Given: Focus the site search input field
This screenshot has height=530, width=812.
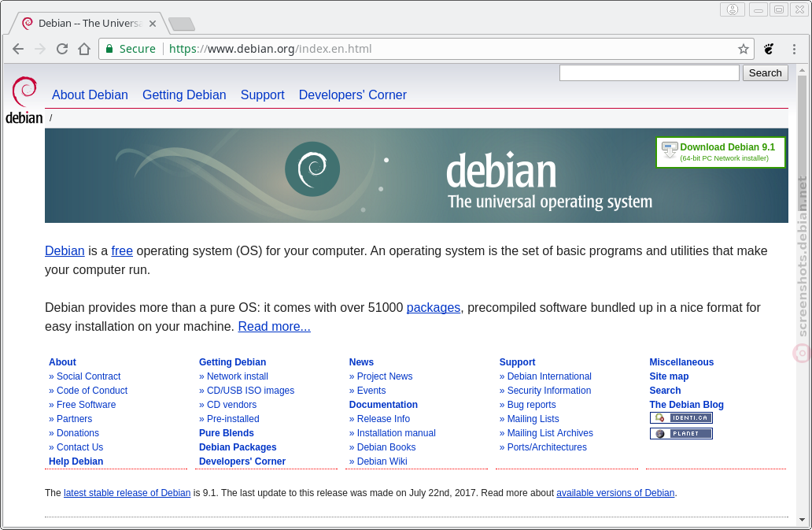Looking at the screenshot, I should coord(649,73).
